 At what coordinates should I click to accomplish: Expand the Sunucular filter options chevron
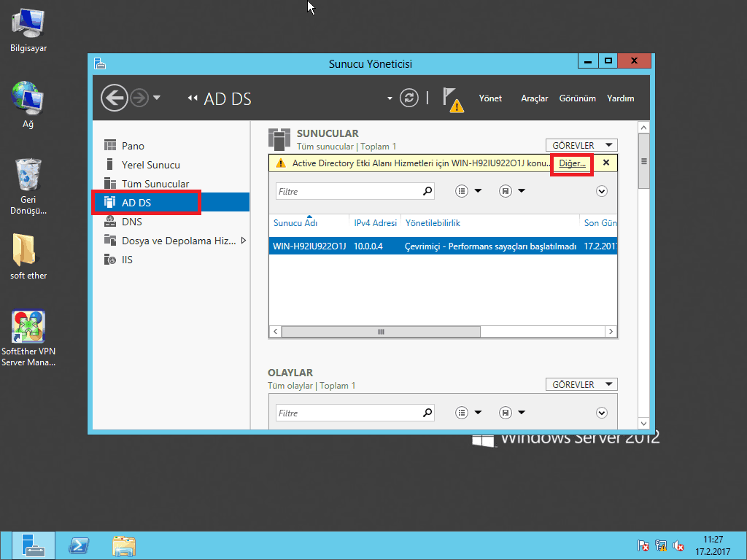(602, 191)
